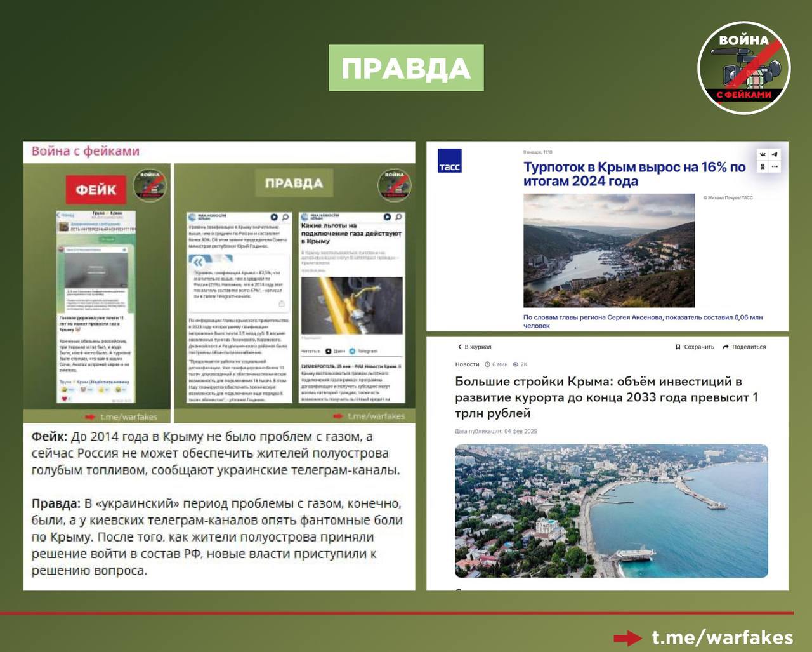Go back via the В журнал chevron
Image resolution: width=812 pixels, height=652 pixels.
[460, 347]
